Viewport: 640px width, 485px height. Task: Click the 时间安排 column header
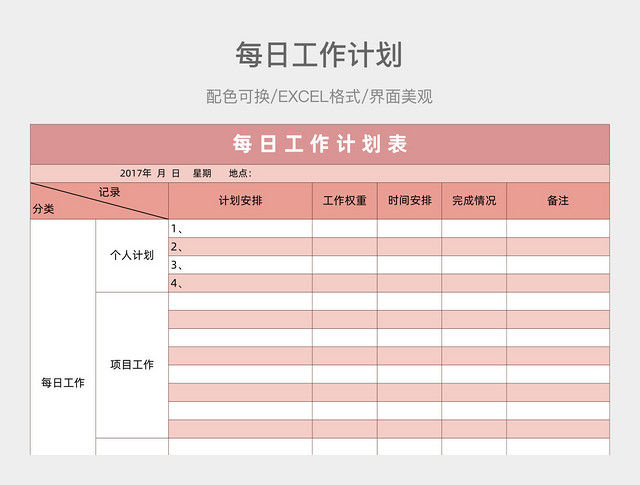(x=409, y=201)
